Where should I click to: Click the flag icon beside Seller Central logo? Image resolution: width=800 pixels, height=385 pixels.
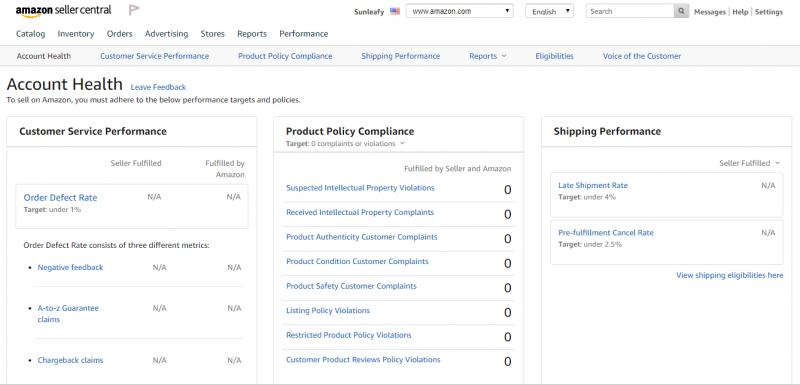click(x=134, y=10)
